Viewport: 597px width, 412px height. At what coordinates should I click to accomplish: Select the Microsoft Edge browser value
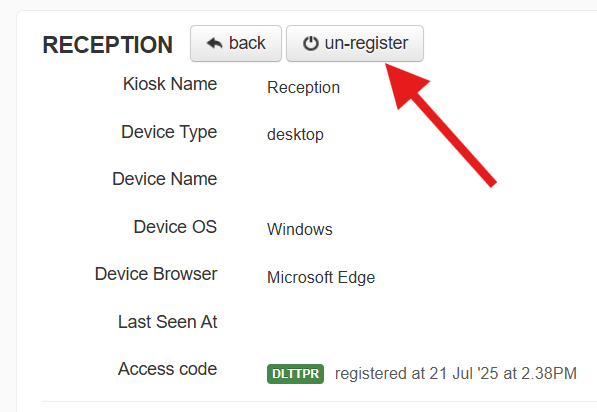point(321,278)
